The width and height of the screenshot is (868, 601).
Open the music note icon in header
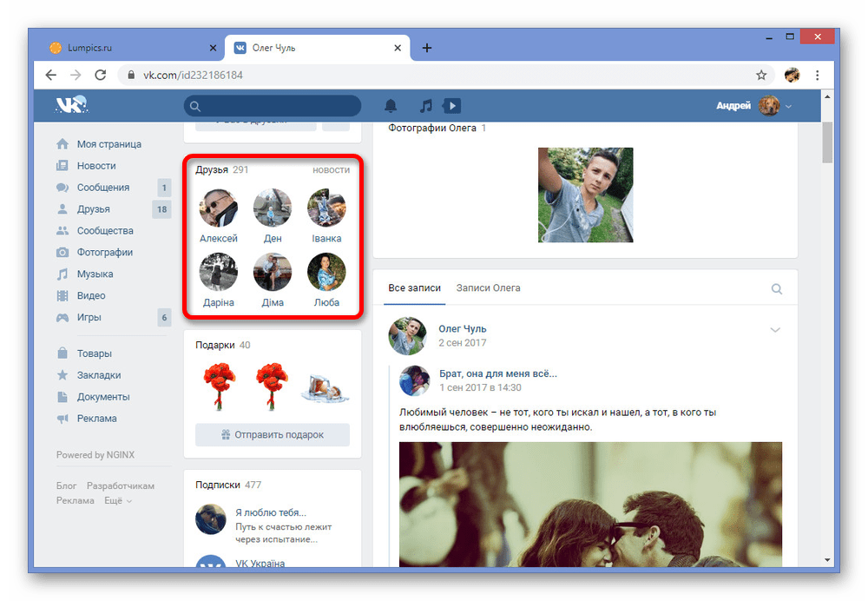tap(425, 105)
